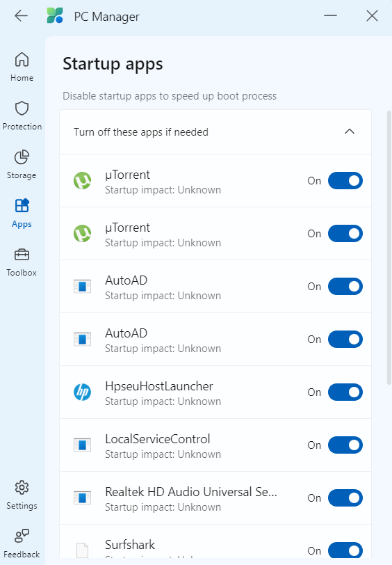
Task: Disable first AutoAD startup toggle
Action: [x=345, y=287]
